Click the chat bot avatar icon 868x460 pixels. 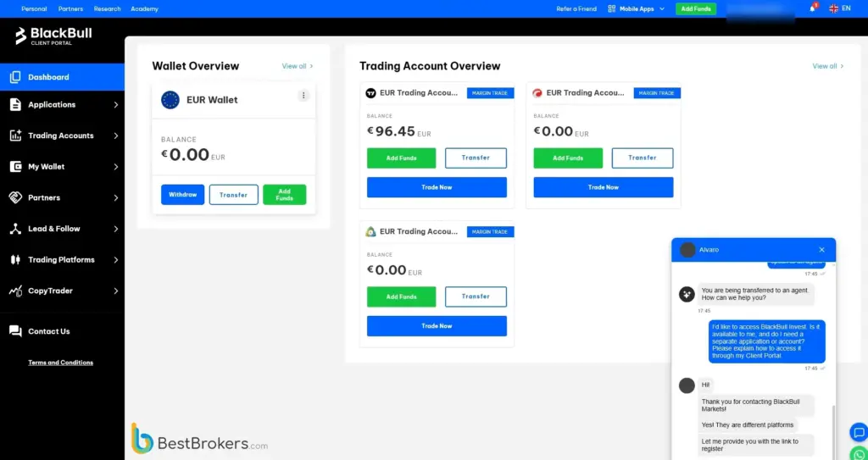(687, 295)
